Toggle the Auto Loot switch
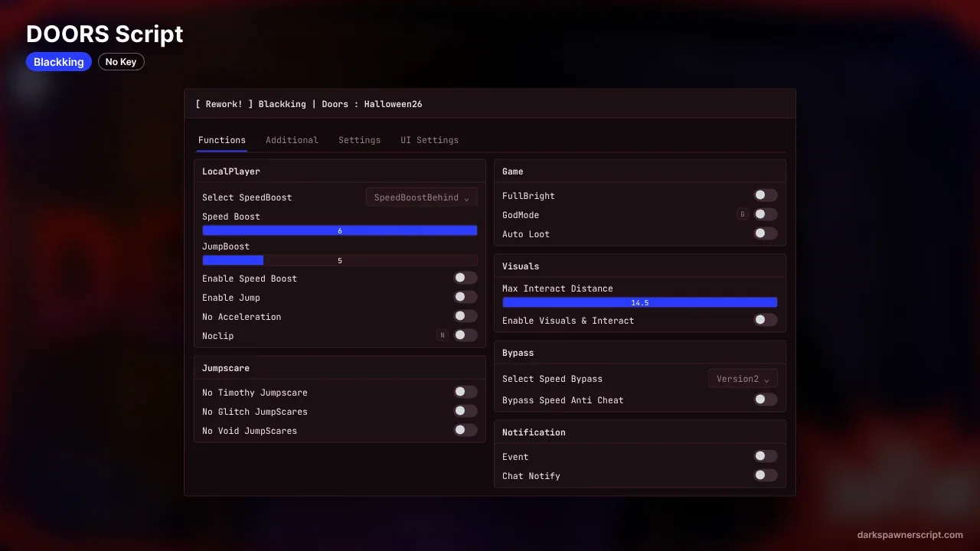This screenshot has height=551, width=980. click(x=766, y=233)
